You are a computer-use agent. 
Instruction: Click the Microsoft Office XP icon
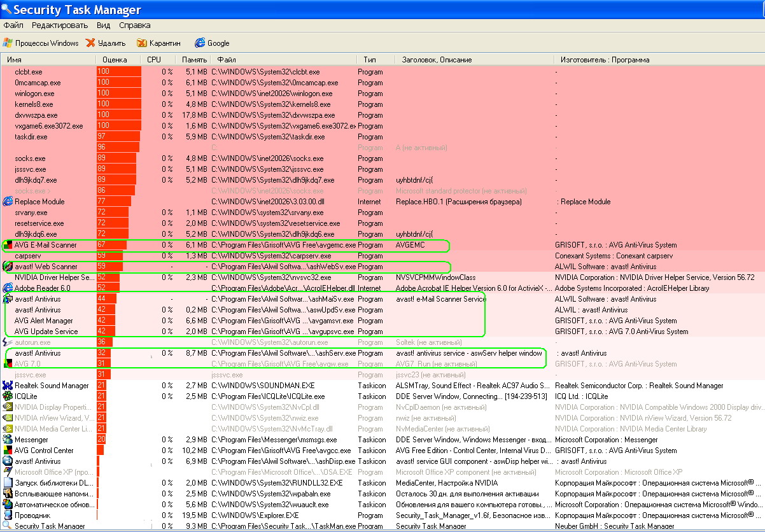[8, 472]
